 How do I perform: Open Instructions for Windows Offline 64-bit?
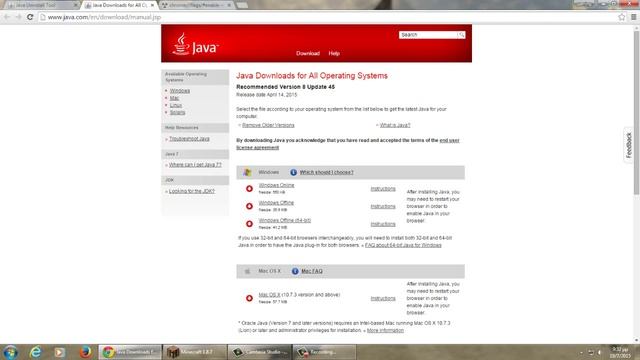383,224
